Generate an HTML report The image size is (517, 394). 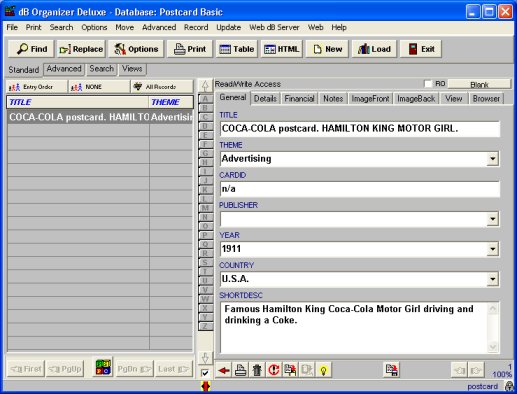(282, 49)
